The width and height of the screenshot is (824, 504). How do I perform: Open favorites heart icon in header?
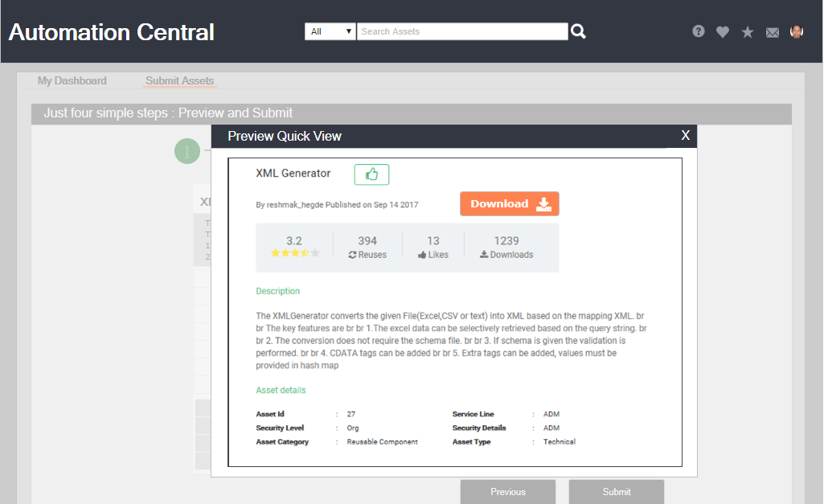pyautogui.click(x=723, y=32)
